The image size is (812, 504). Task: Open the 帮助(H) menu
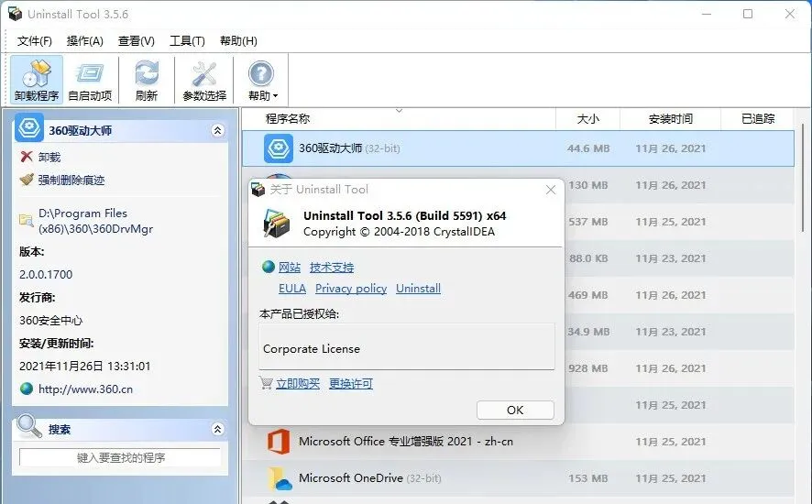click(238, 41)
